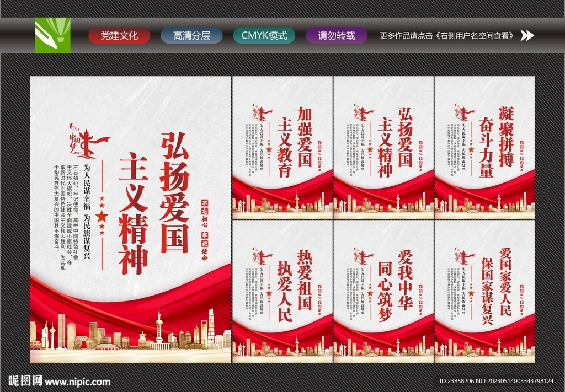This screenshot has height=392, width=565.
Task: Select the 加强爱国主义教育 poster thumbnail
Action: point(282,148)
